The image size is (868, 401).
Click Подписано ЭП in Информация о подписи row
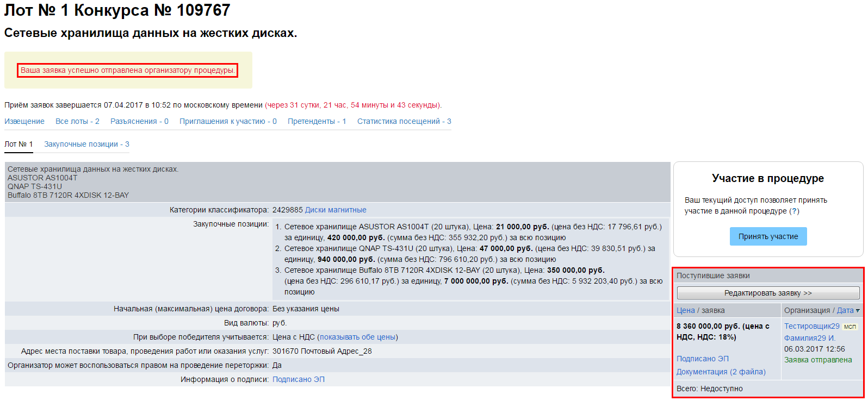[x=298, y=379]
